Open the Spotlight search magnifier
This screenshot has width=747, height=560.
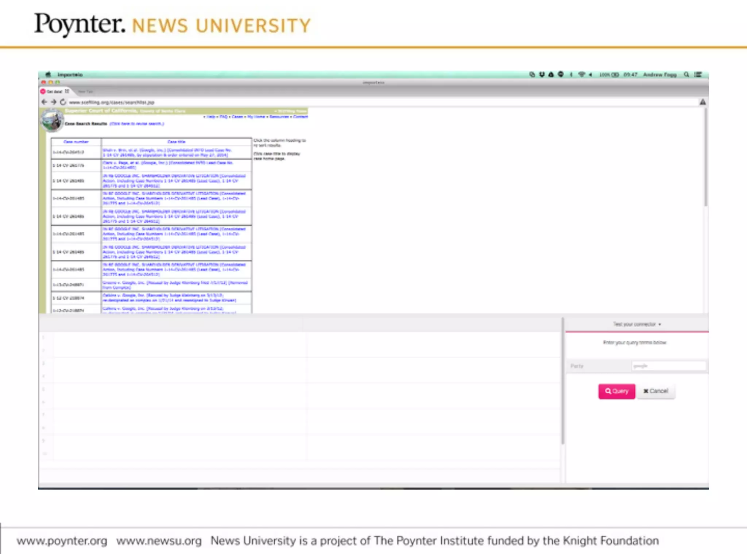coord(686,74)
